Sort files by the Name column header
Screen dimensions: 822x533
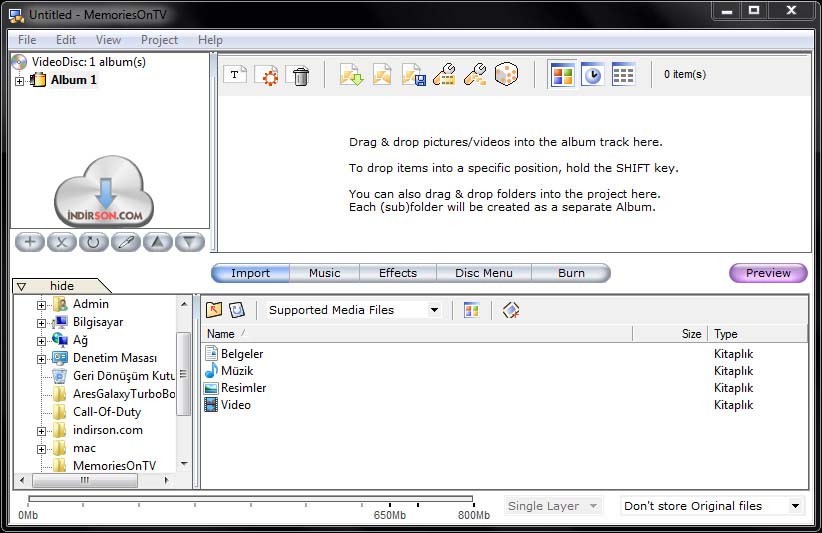(417, 334)
